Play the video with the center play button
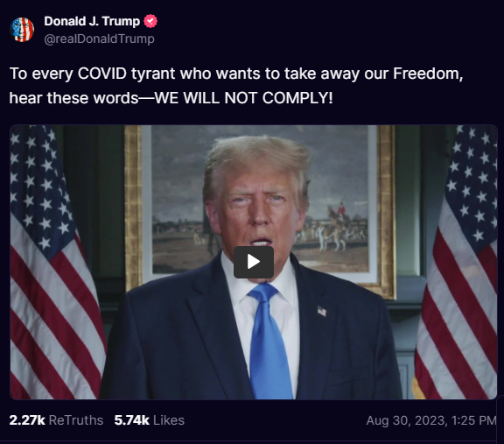The image size is (504, 444). pos(254,262)
